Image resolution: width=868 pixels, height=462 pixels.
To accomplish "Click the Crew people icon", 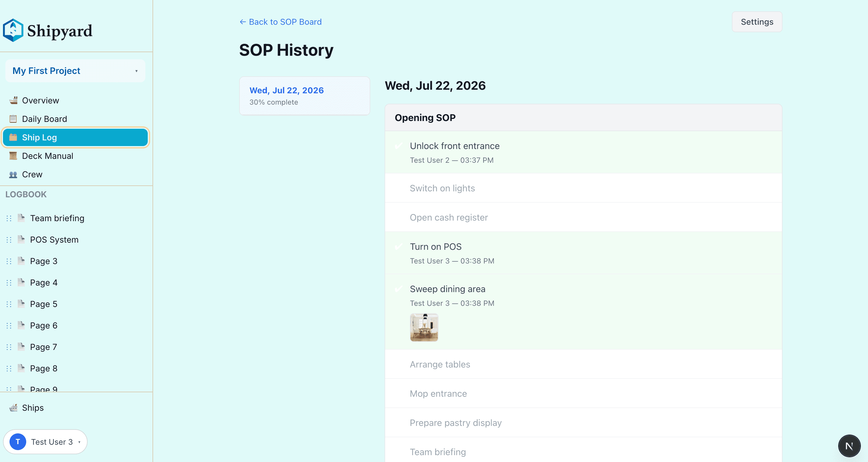I will click(13, 174).
